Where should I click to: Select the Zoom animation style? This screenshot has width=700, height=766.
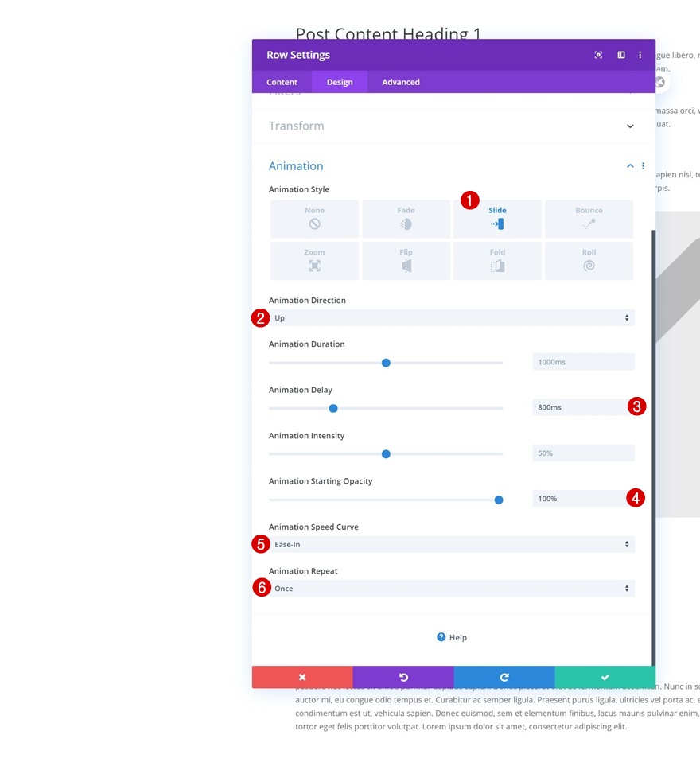click(314, 261)
